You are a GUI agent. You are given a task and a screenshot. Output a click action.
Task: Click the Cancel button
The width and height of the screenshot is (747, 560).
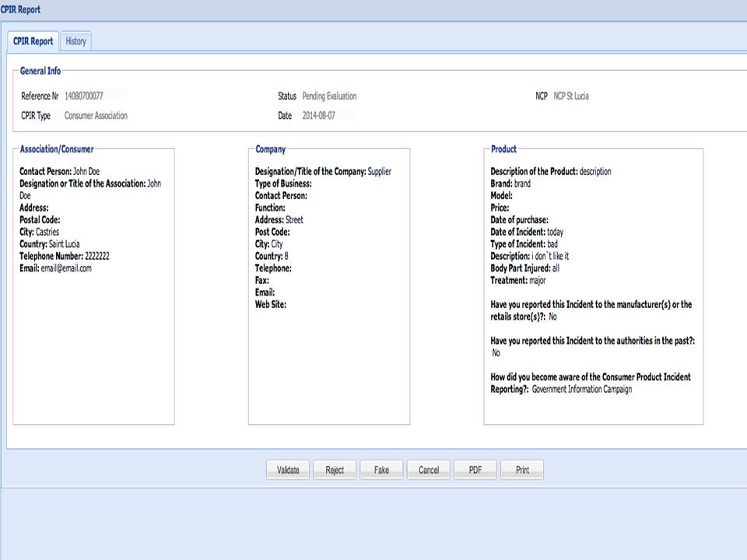coord(428,470)
